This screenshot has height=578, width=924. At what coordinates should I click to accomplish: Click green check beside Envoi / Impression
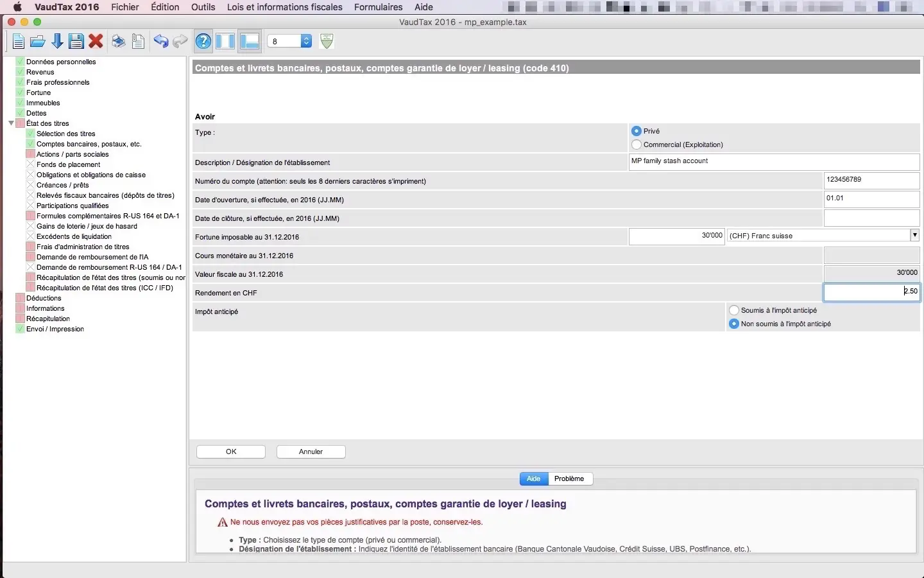[x=20, y=329]
